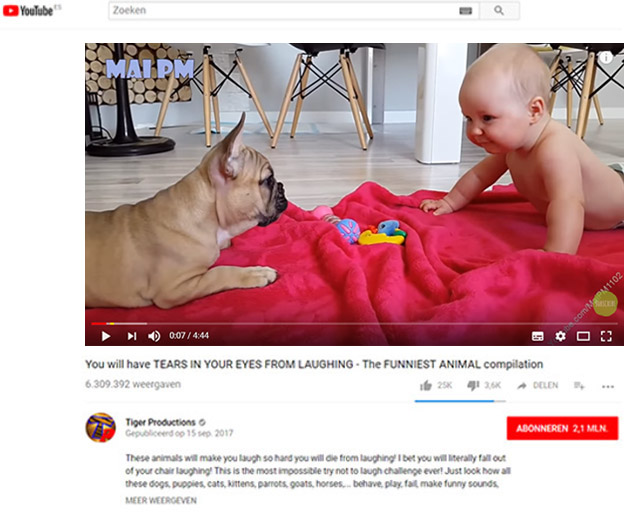Play the video with the play button
This screenshot has width=635, height=519.
[106, 336]
